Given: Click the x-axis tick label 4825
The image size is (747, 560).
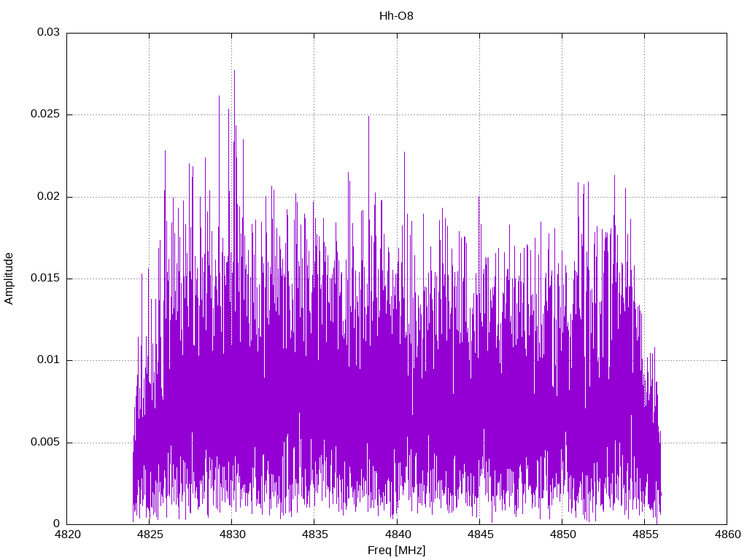Looking at the screenshot, I should pos(150,534).
